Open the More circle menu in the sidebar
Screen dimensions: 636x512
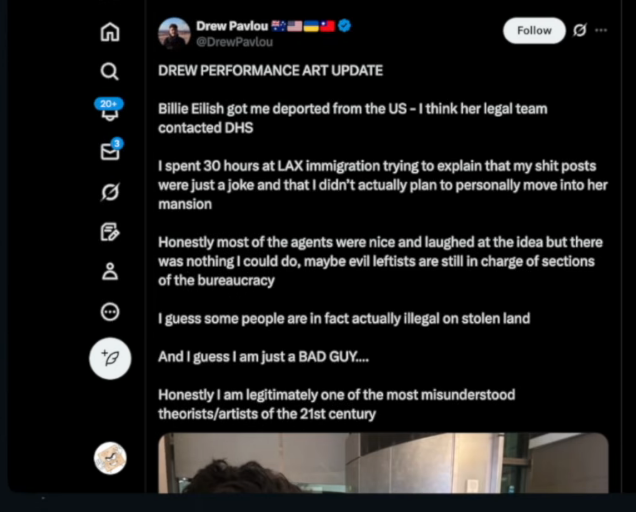pos(110,312)
